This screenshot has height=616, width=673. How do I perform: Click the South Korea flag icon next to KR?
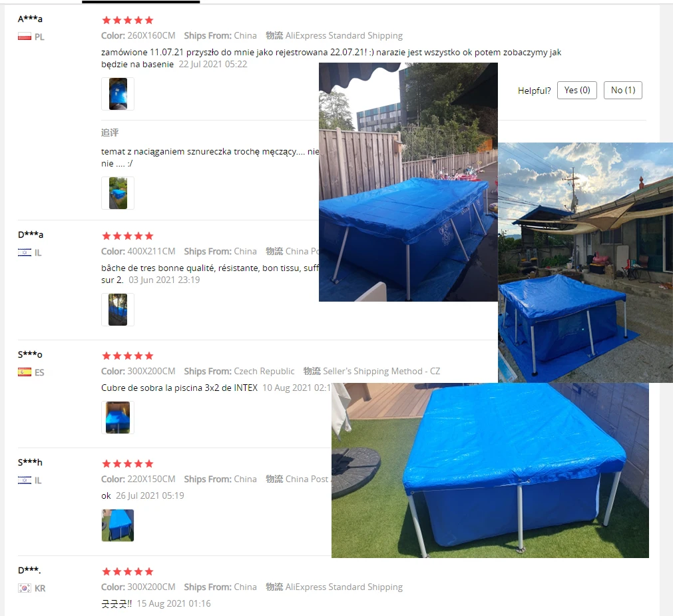coord(25,588)
